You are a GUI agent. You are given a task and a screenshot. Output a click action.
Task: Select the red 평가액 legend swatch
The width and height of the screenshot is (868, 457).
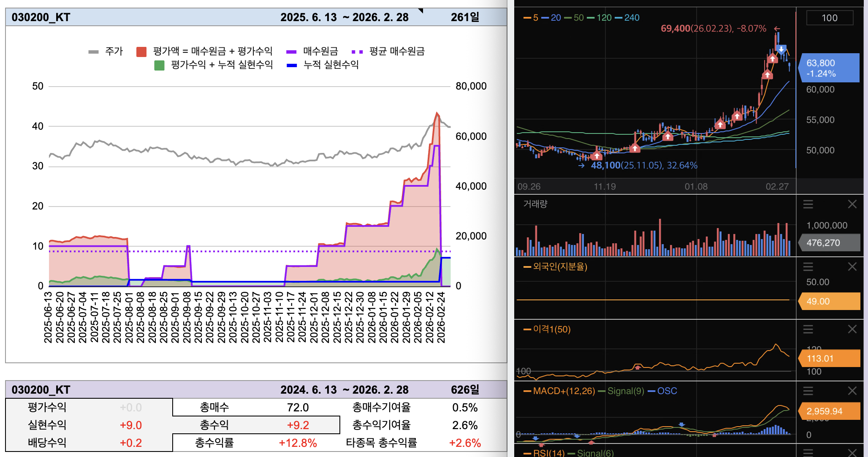point(141,52)
